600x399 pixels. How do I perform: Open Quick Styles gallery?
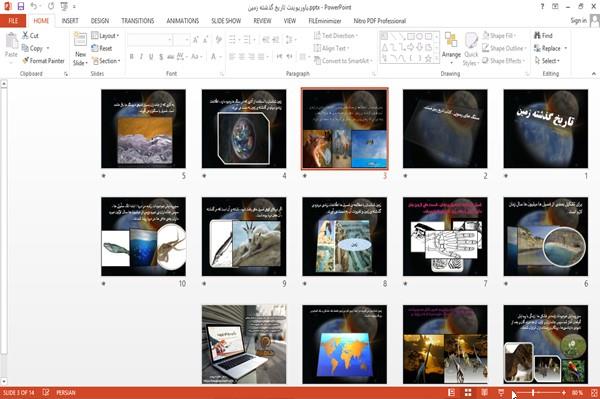click(x=471, y=49)
